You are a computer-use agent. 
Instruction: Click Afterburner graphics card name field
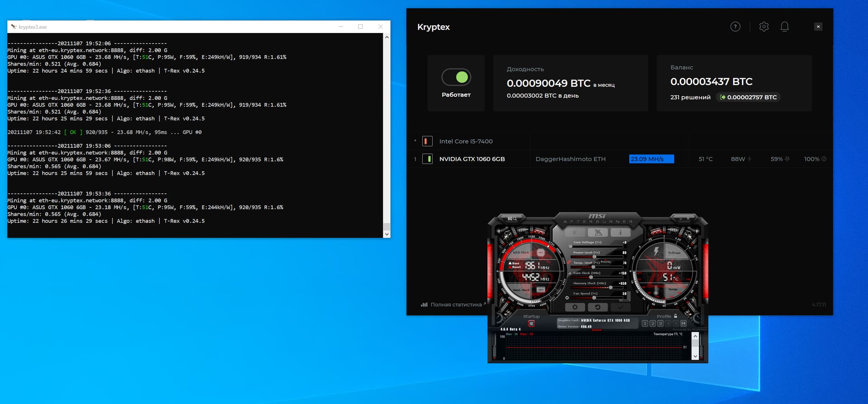pos(605,320)
